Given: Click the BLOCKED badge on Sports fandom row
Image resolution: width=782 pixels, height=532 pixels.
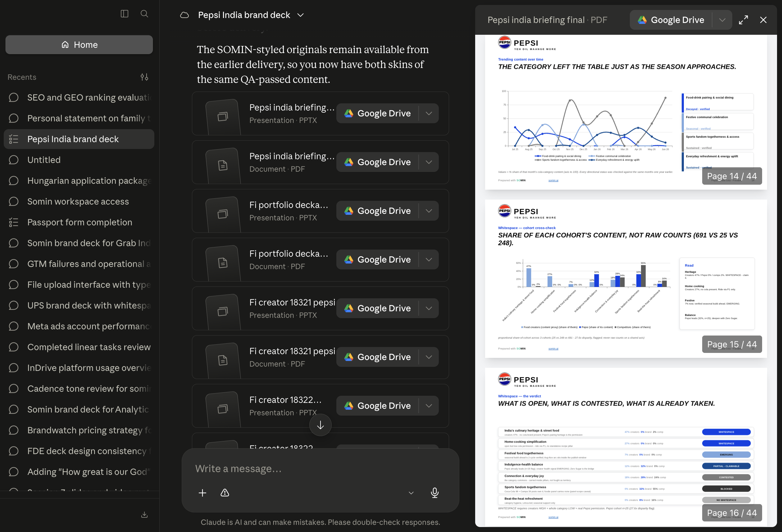Looking at the screenshot, I should click(x=726, y=489).
